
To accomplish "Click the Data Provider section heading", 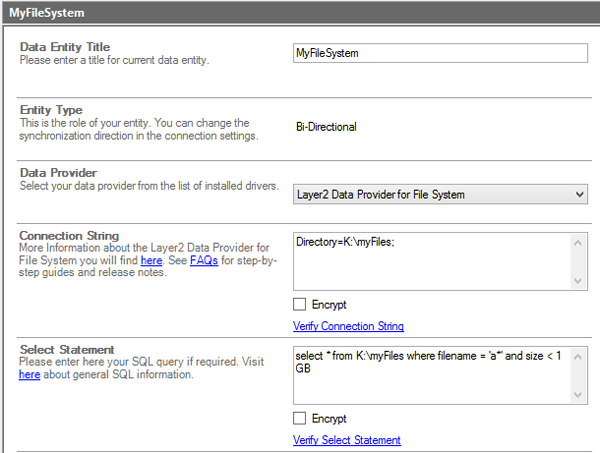I will [x=58, y=173].
